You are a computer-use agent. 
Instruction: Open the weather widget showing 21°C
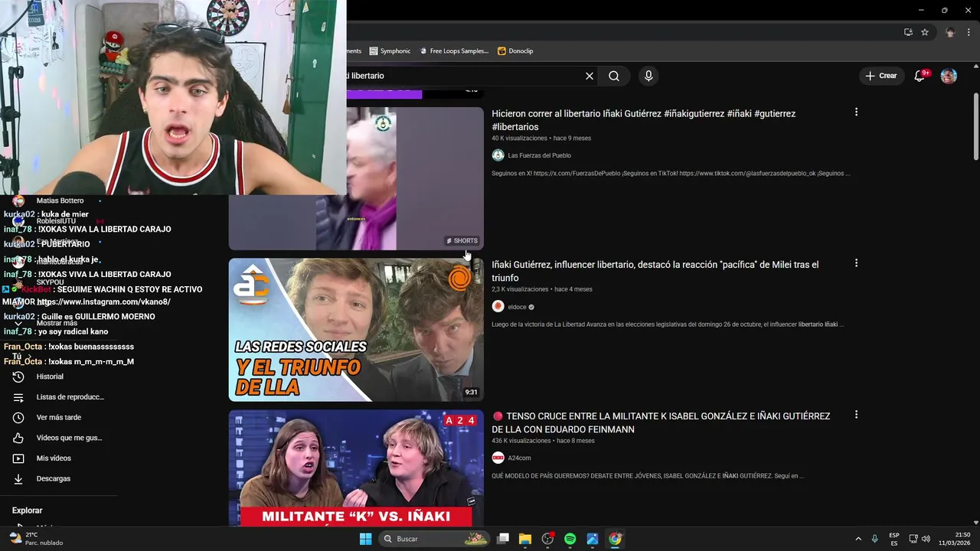35,539
